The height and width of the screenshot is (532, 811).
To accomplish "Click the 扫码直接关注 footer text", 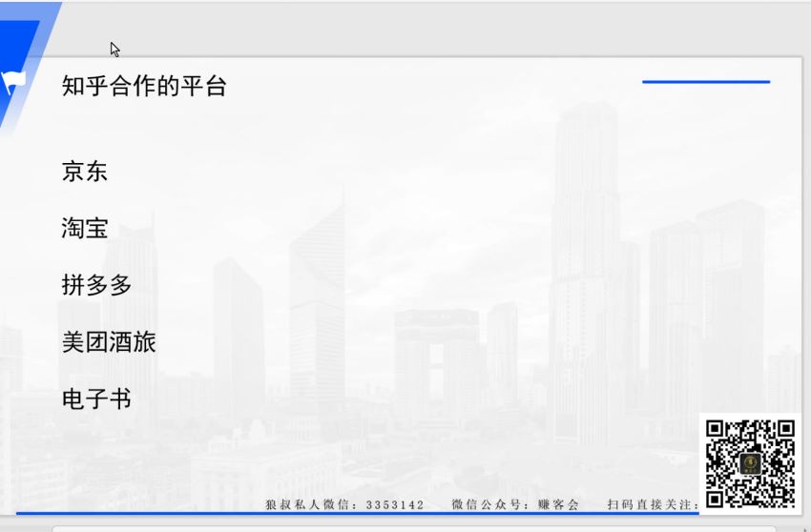I will coord(654,504).
